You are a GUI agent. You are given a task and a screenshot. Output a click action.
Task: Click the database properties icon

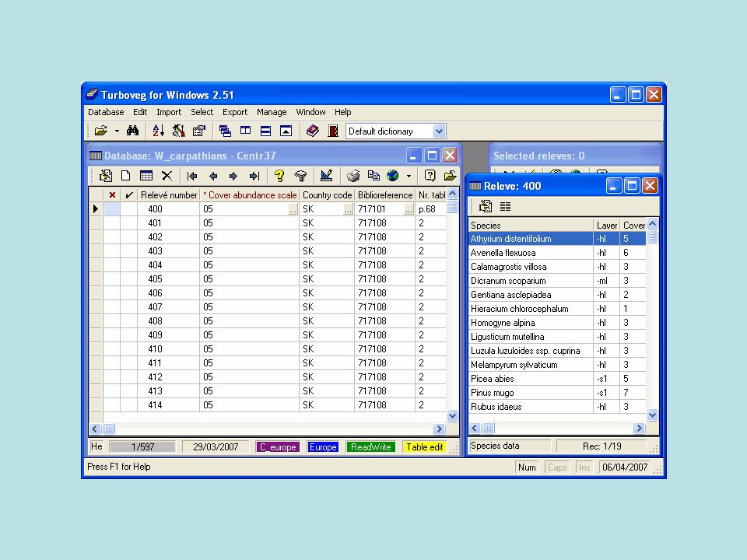(198, 131)
